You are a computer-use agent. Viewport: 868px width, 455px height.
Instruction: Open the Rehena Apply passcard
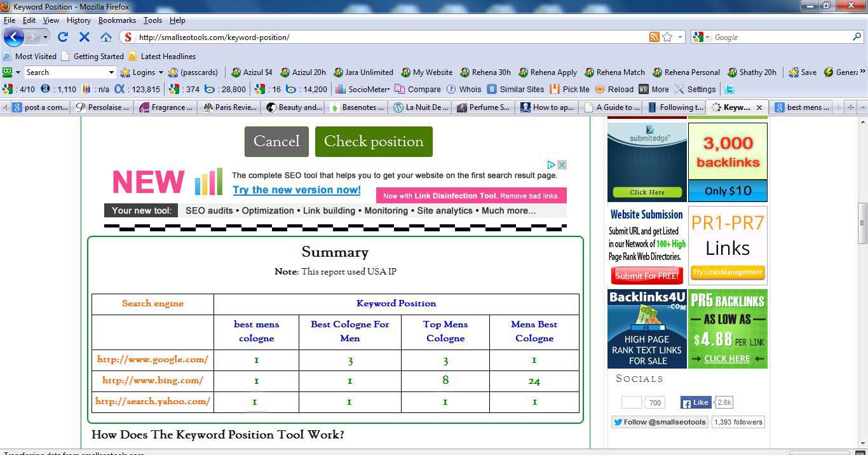pos(548,72)
